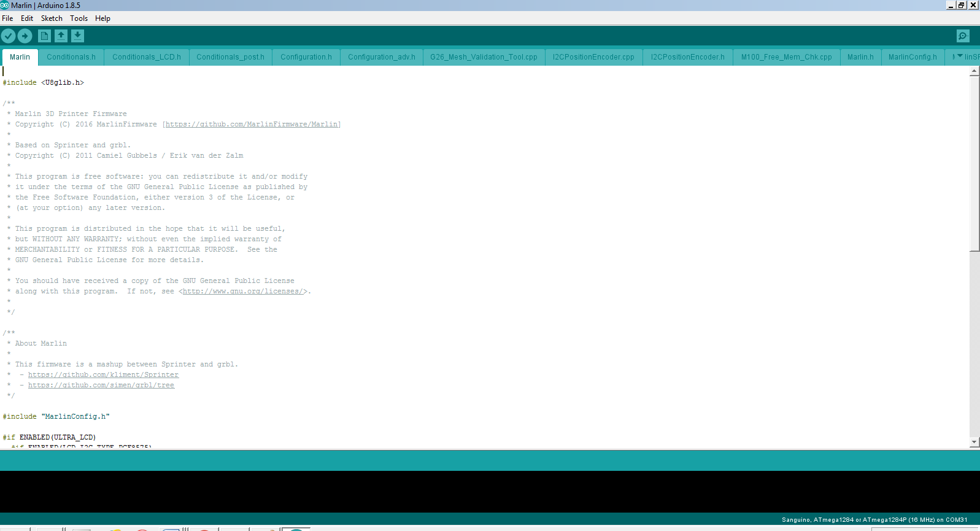Click the Verify sketch checkmark button
This screenshot has width=980, height=531.
point(9,36)
